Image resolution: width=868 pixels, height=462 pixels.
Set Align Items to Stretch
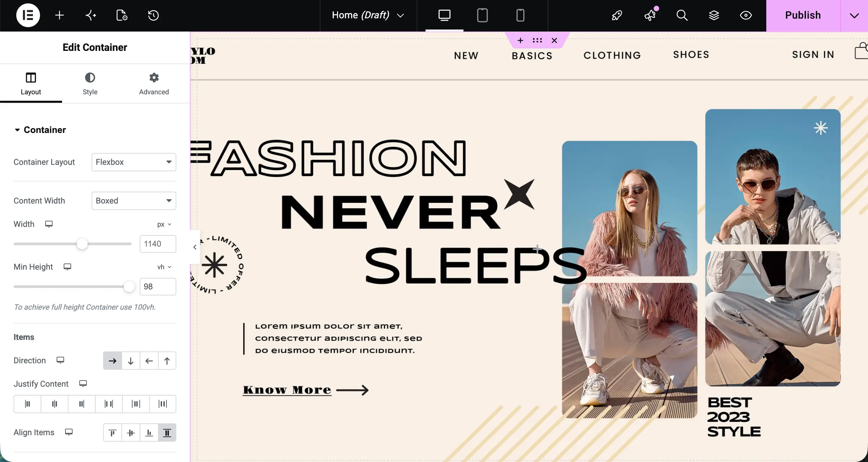click(167, 432)
